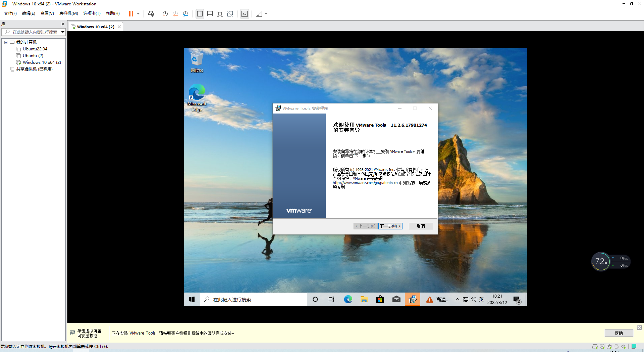Open File Explorer in guest taskbar

tap(364, 299)
